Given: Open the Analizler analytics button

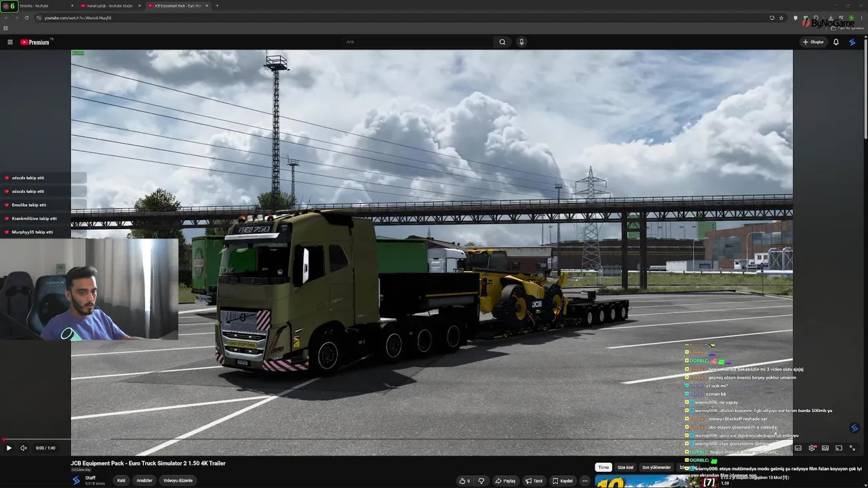Looking at the screenshot, I should click(x=144, y=481).
